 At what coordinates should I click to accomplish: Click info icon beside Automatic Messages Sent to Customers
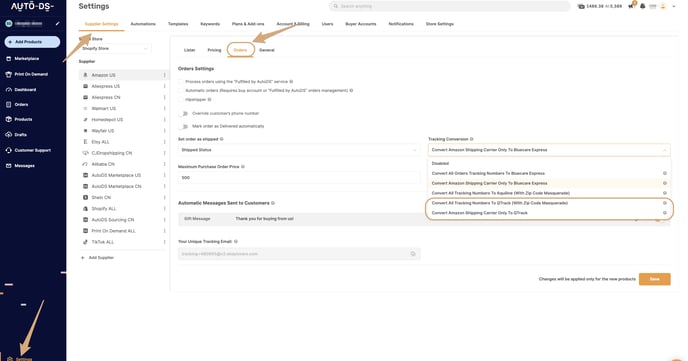point(273,203)
